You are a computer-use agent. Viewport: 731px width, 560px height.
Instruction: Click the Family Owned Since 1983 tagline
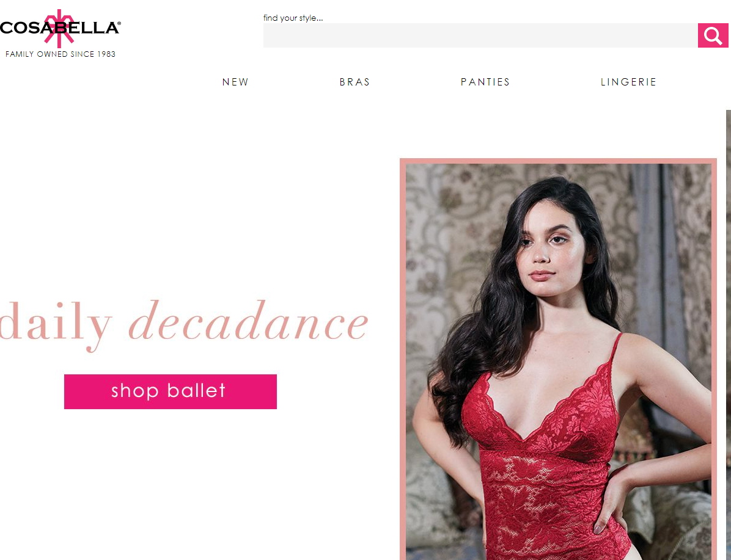60,54
